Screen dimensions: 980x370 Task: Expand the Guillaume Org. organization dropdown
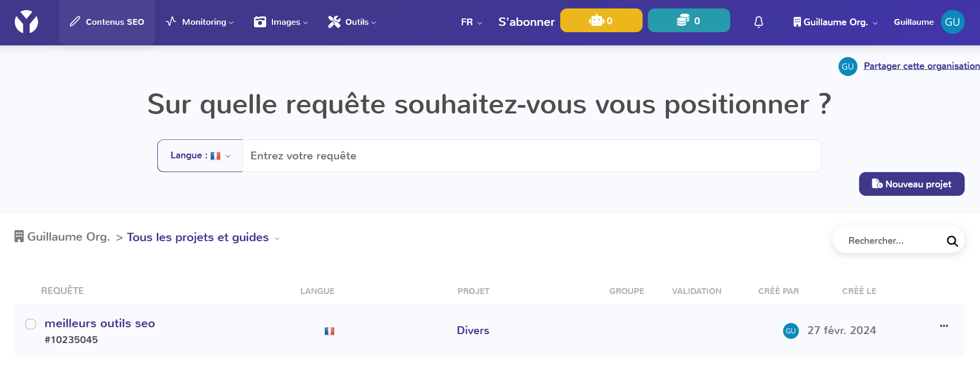(835, 22)
